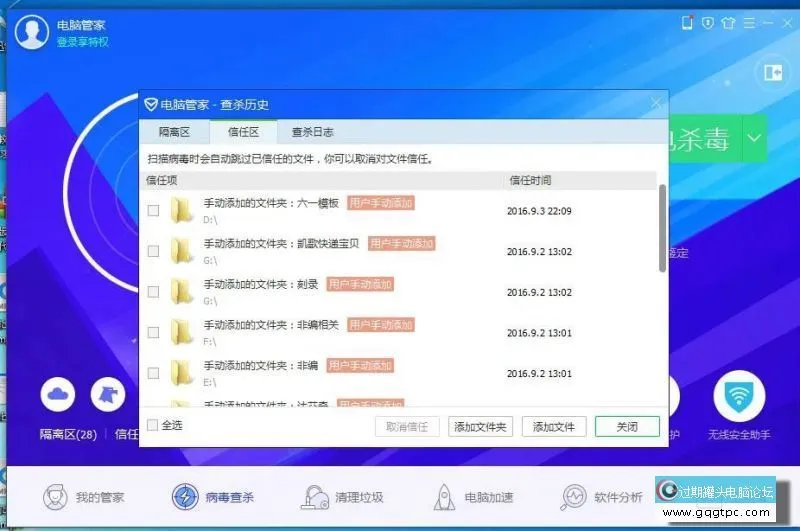Open the skin (shirt) icon
This screenshot has width=800, height=531.
coord(728,22)
